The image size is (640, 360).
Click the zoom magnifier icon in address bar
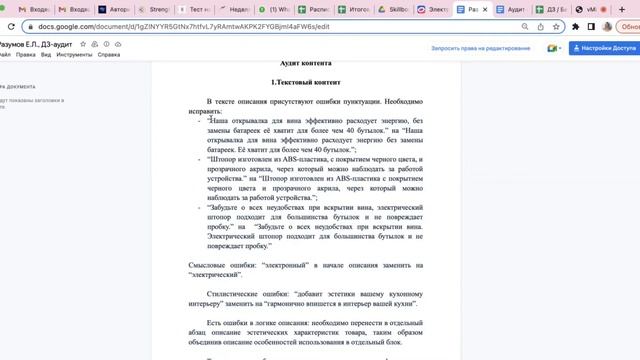click(x=525, y=27)
